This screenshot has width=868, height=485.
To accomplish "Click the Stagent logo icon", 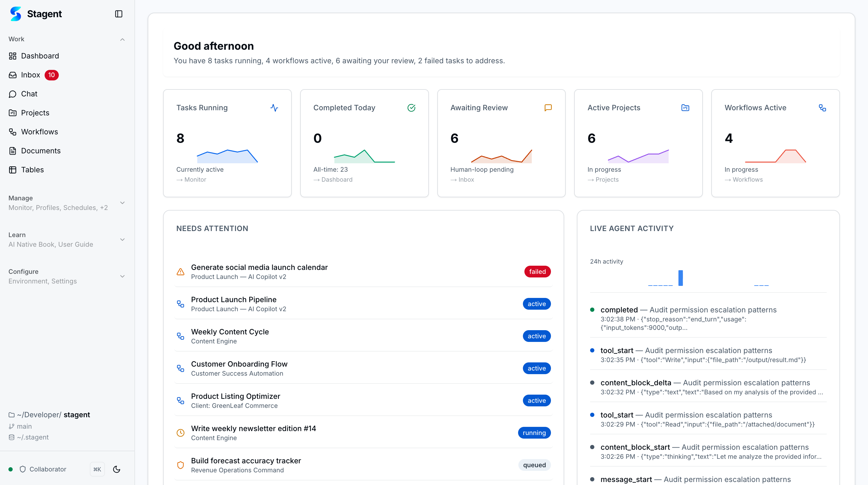I will coord(16,14).
